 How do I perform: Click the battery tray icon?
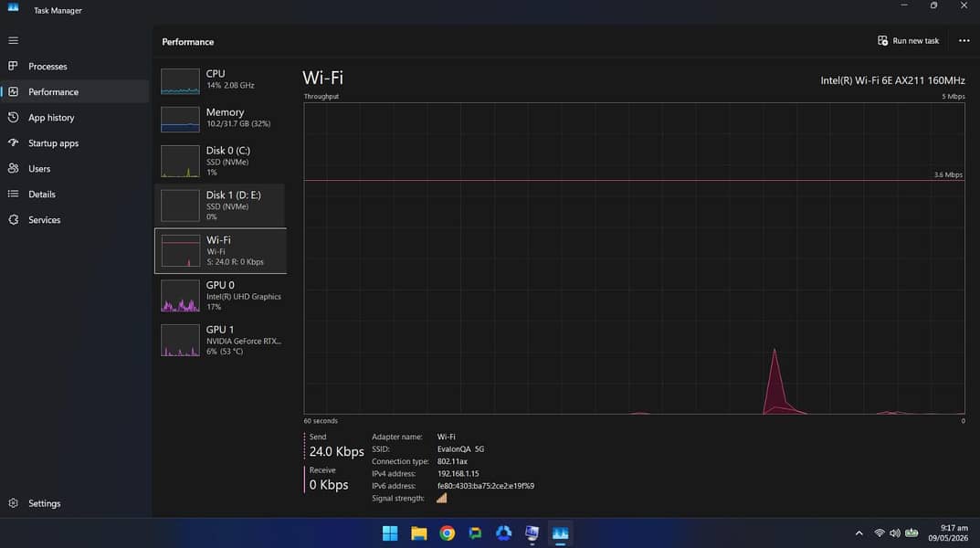[x=912, y=533]
